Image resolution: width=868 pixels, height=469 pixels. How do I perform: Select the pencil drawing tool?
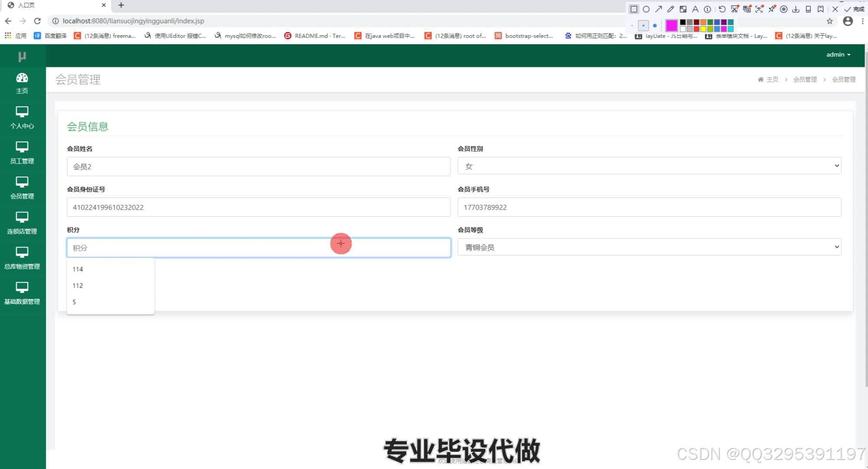(671, 9)
